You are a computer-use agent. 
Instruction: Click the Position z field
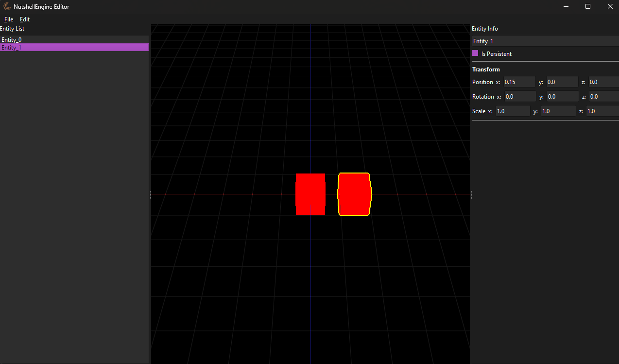[603, 82]
